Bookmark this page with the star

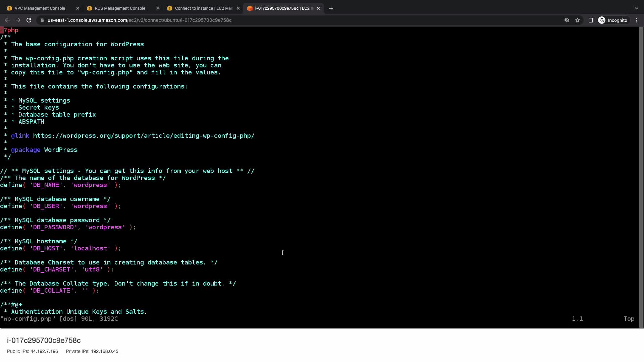tap(578, 20)
